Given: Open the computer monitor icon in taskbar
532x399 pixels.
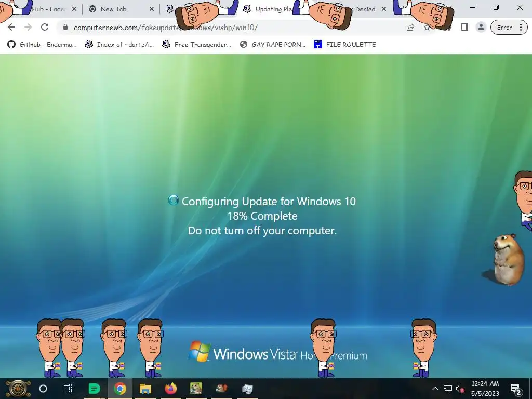Looking at the screenshot, I should (247, 389).
